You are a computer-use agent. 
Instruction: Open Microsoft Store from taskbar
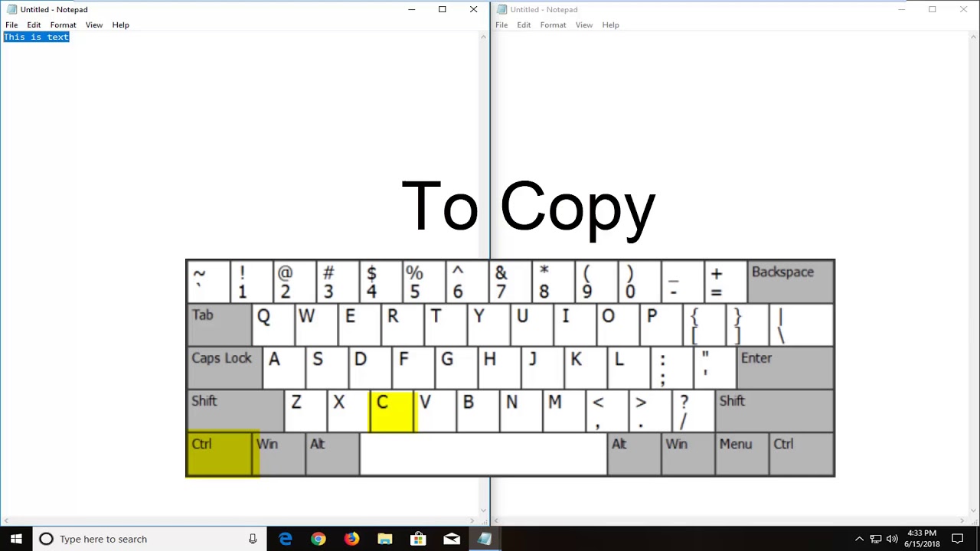click(x=418, y=539)
